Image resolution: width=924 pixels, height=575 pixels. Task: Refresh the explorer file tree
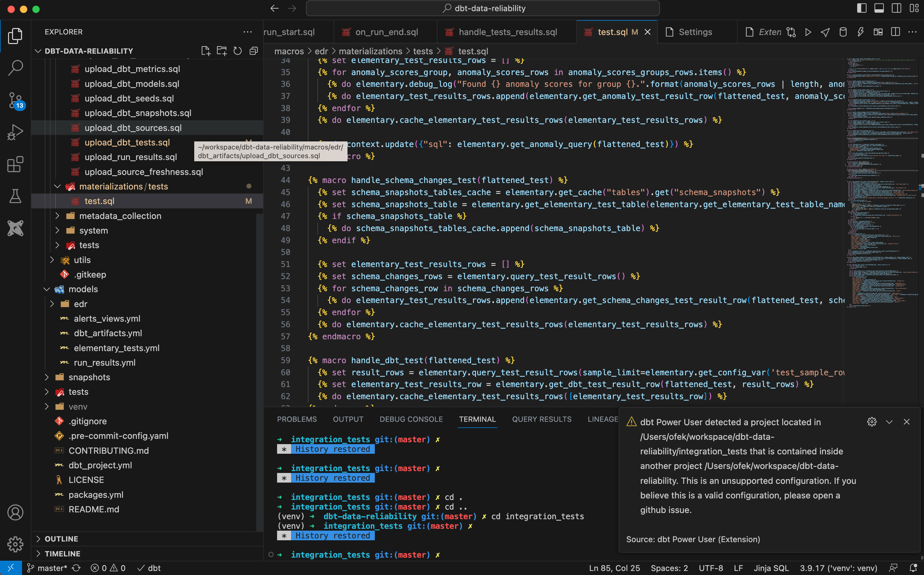tap(237, 51)
